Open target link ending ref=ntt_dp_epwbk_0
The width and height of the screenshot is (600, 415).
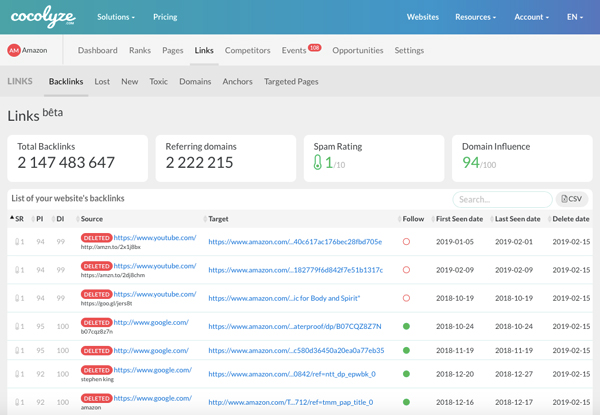(292, 374)
